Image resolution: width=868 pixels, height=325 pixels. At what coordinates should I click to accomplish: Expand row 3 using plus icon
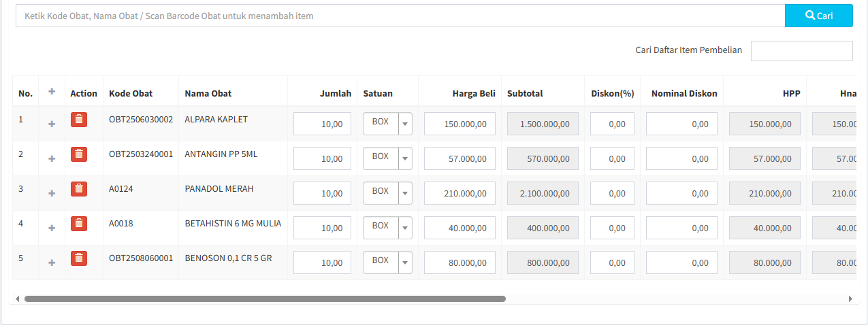coord(52,194)
